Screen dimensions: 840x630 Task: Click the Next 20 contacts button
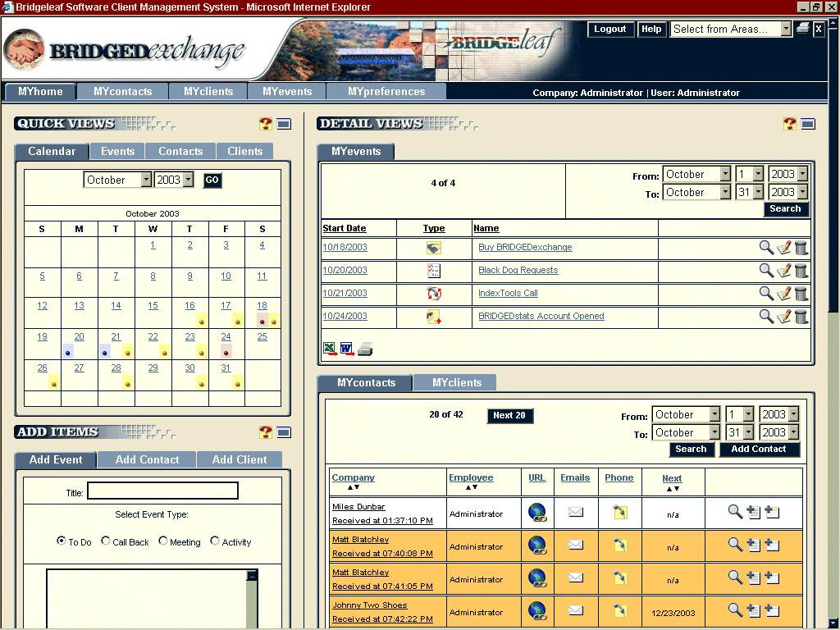point(509,415)
